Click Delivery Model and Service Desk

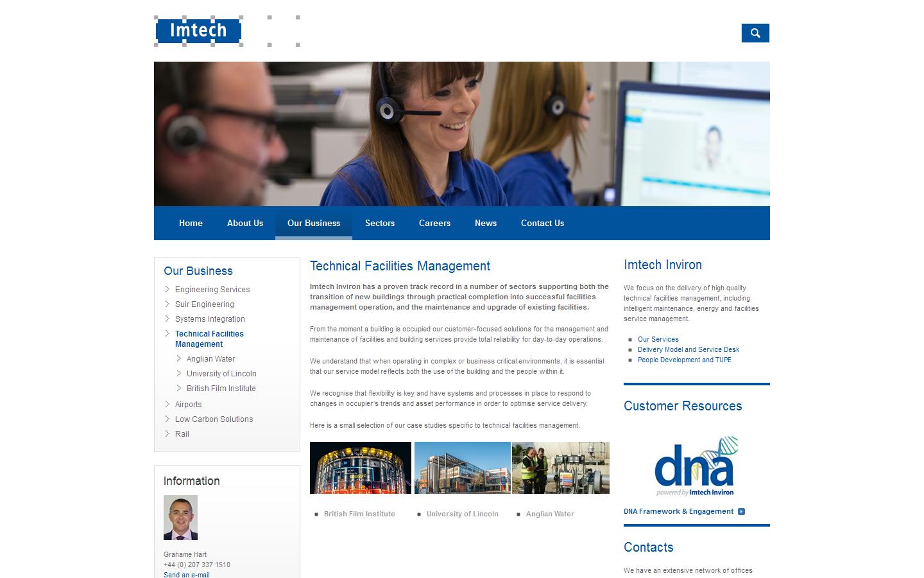pos(689,349)
